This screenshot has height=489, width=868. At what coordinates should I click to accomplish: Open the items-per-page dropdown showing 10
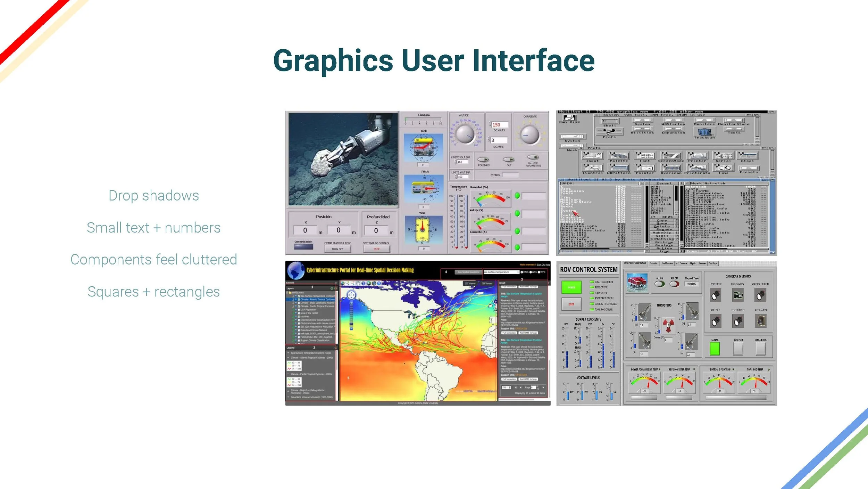(x=507, y=387)
